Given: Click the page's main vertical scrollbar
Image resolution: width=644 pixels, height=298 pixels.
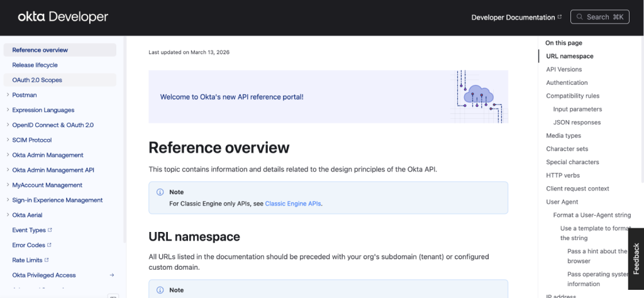Looking at the screenshot, I should pyautogui.click(x=642, y=109).
